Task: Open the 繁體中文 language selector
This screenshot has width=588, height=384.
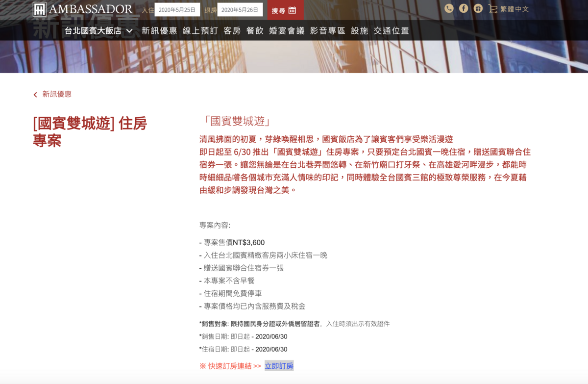Action: click(514, 9)
